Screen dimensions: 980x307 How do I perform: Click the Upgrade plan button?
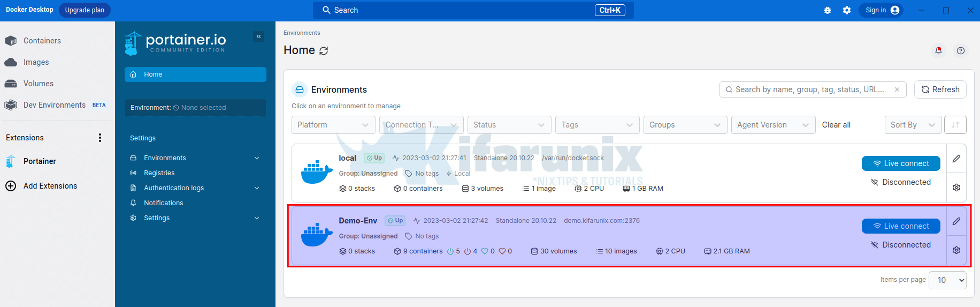click(x=85, y=10)
